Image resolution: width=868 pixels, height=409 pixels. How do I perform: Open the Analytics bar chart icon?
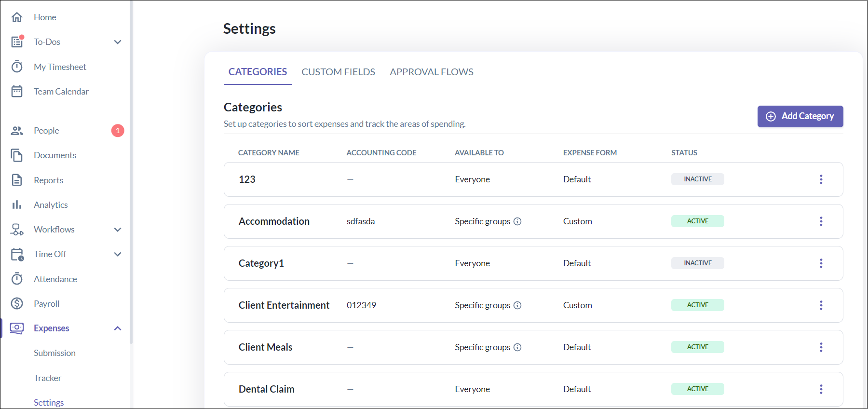[17, 204]
